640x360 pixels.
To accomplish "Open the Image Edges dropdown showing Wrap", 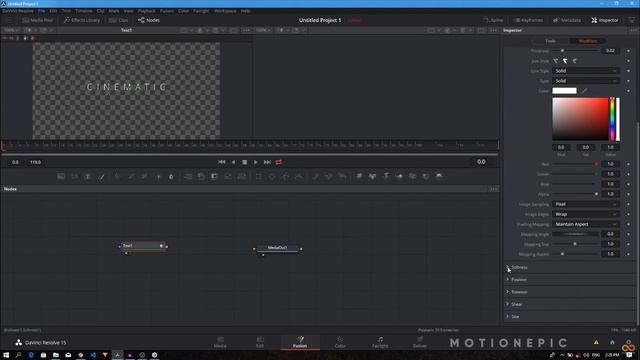I will click(585, 214).
